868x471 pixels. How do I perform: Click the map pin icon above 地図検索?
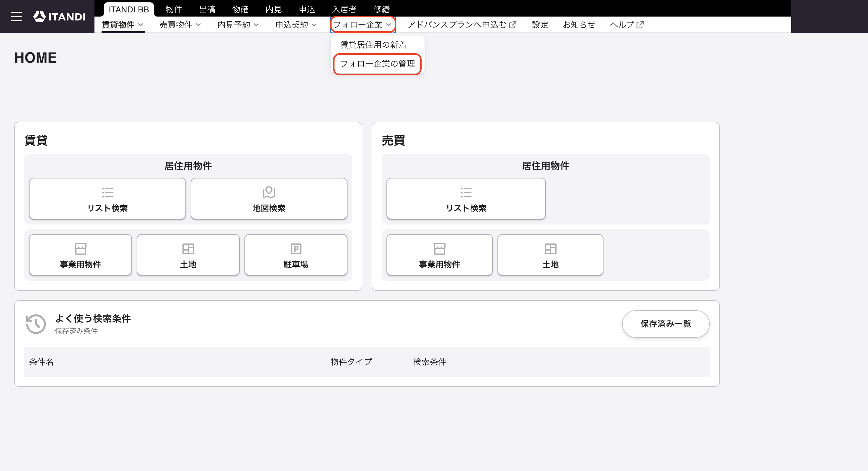(269, 193)
